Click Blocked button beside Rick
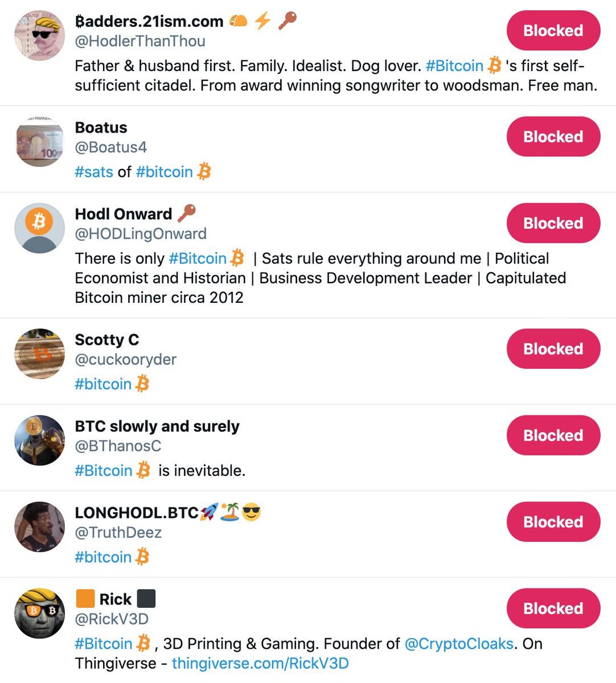 [x=553, y=608]
